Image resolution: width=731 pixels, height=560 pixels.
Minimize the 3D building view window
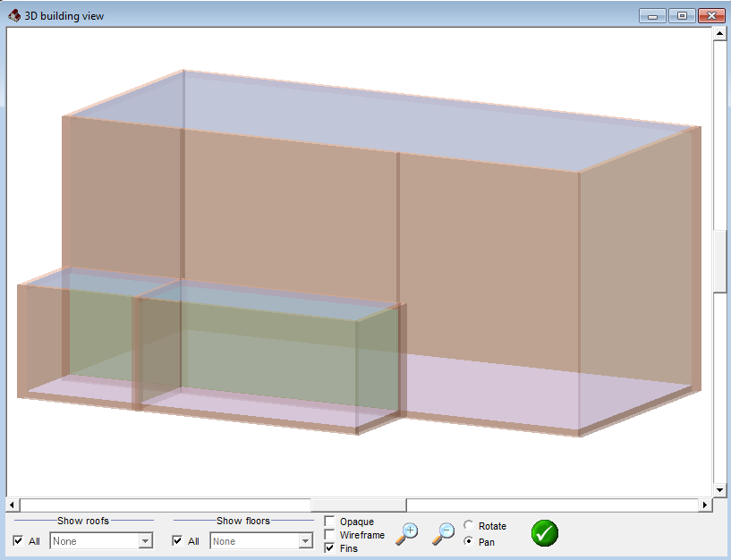652,16
